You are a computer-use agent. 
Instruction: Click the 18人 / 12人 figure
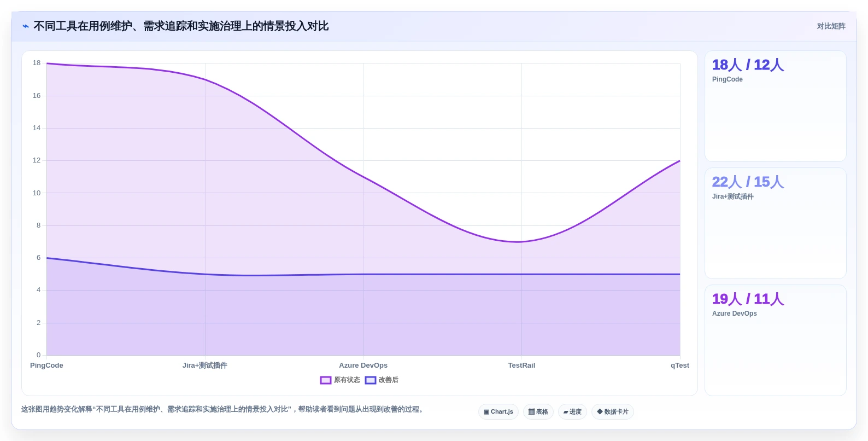pyautogui.click(x=748, y=65)
